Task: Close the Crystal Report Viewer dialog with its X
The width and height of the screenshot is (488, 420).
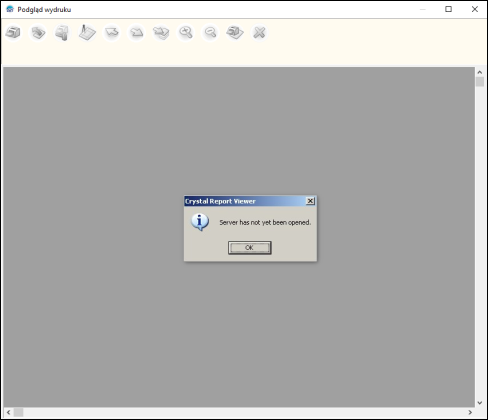Action: 310,201
